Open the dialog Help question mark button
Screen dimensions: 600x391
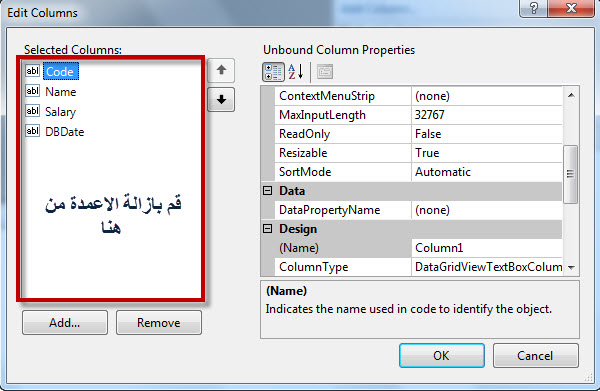point(534,8)
